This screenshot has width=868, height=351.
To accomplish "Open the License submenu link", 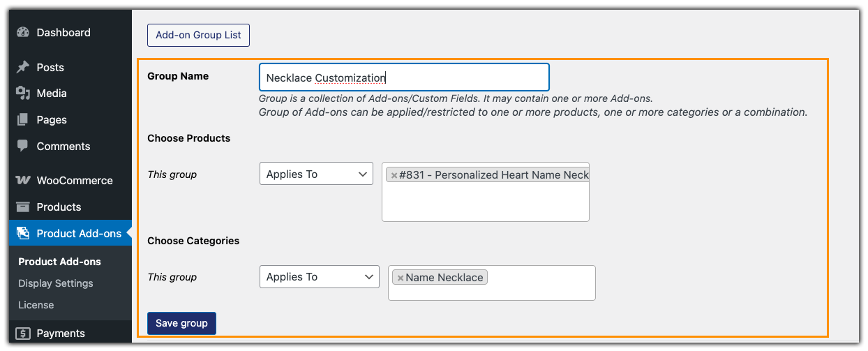I will (36, 305).
